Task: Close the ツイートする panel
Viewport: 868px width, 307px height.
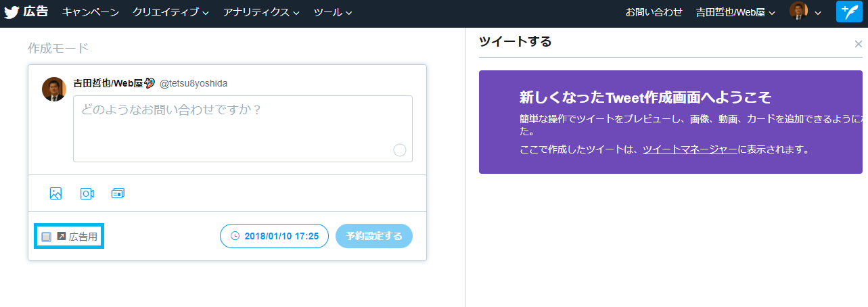Action: (x=858, y=44)
